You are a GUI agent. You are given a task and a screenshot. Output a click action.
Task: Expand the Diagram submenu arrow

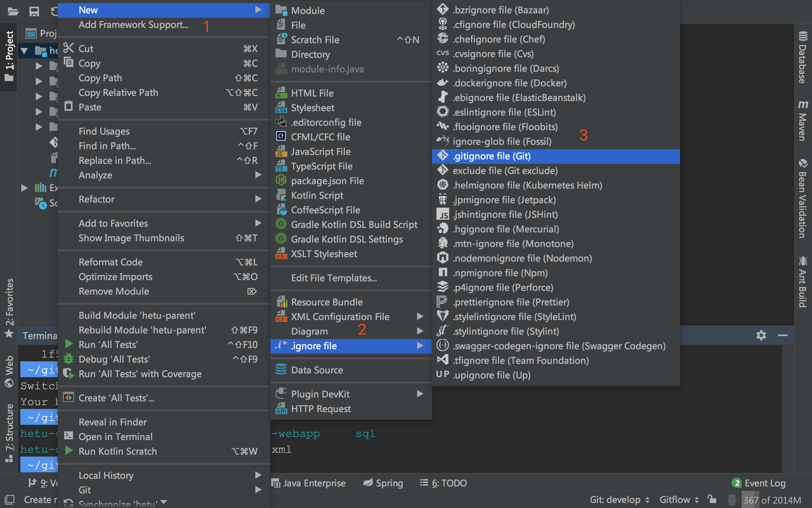pos(420,331)
